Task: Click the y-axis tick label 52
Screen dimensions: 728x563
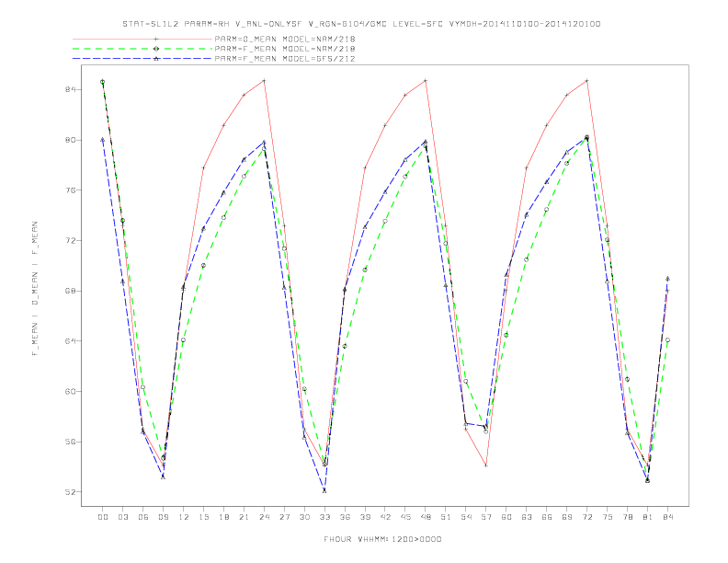Action: pyautogui.click(x=70, y=492)
